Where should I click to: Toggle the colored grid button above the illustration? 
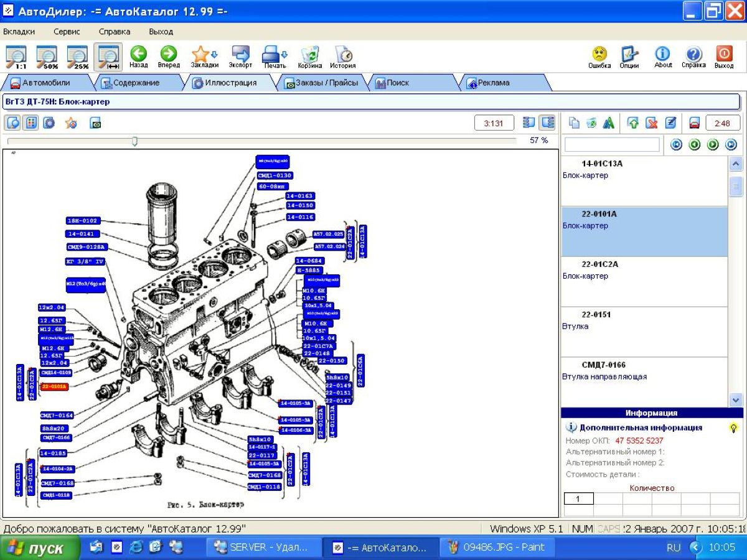(30, 123)
